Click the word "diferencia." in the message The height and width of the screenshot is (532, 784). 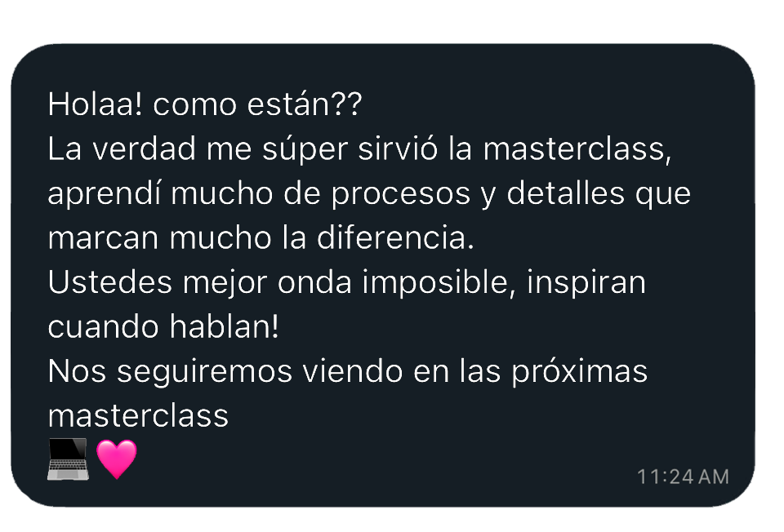pyautogui.click(x=395, y=237)
